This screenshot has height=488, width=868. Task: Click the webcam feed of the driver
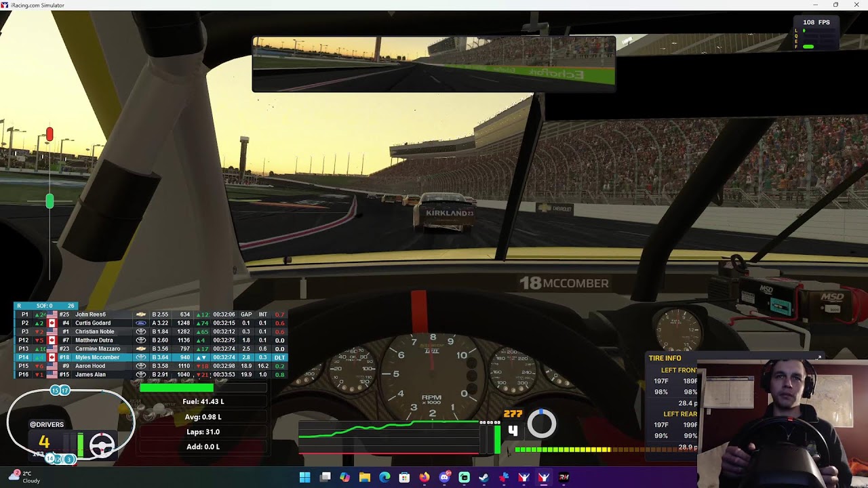coord(783,423)
